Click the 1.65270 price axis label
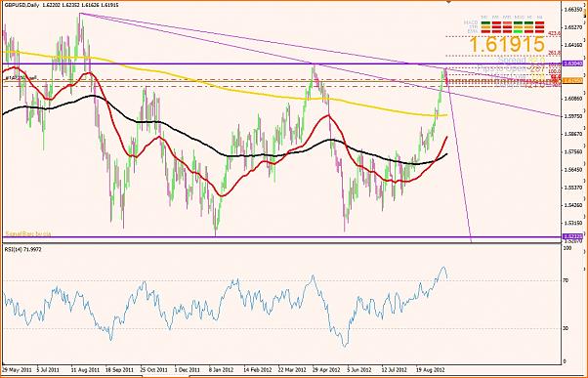Viewport: 588px width, 378px height. click(574, 27)
